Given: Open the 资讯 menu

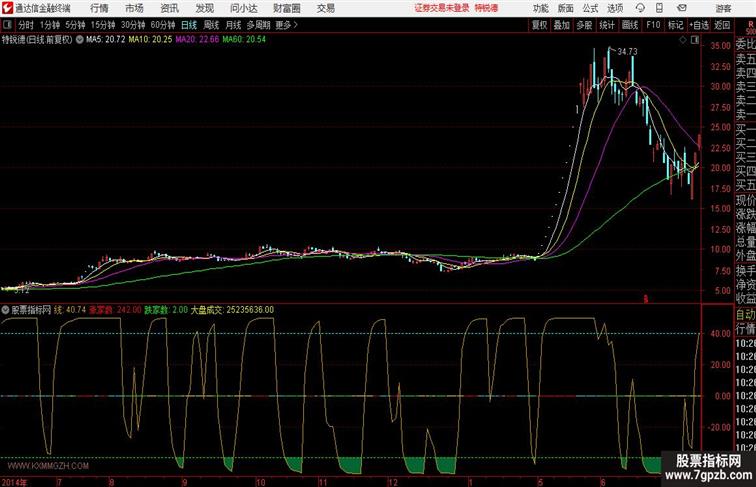Looking at the screenshot, I should [170, 8].
